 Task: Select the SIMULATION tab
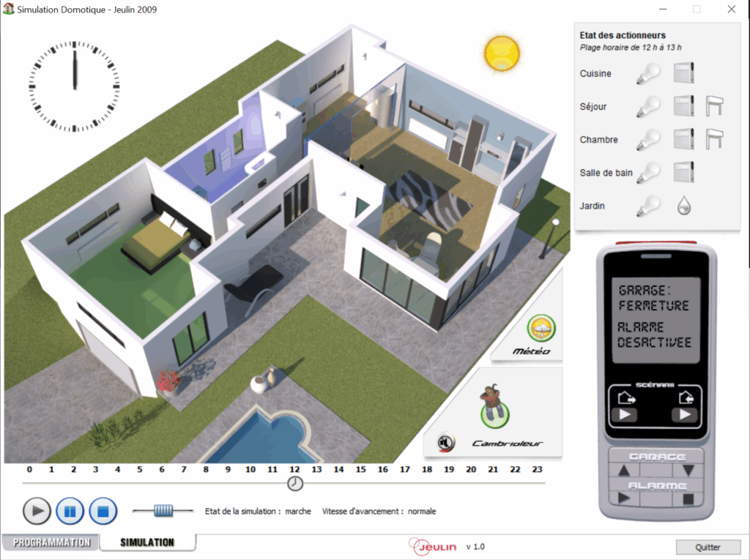[x=147, y=542]
